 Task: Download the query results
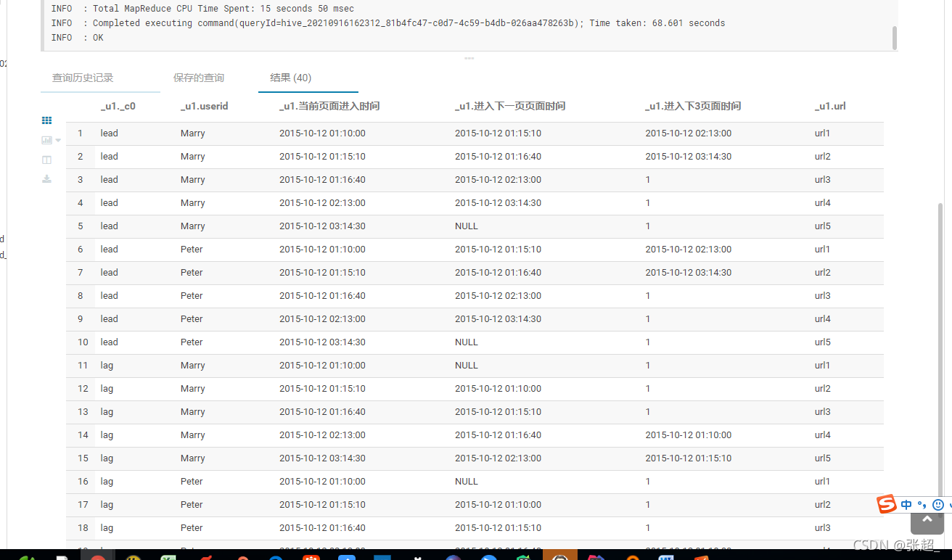tap(46, 179)
